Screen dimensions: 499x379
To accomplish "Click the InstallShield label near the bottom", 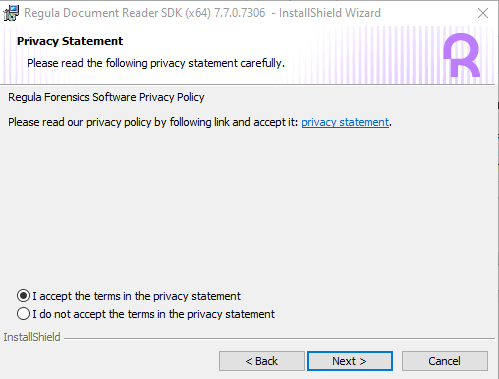I will click(x=32, y=337).
